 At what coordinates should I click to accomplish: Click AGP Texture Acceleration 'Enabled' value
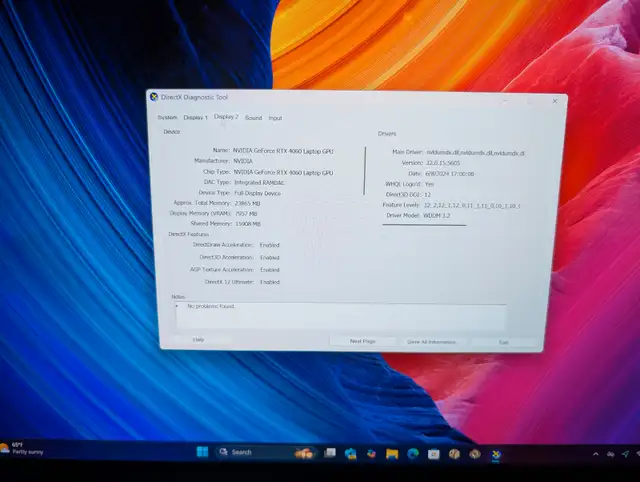coord(270,270)
